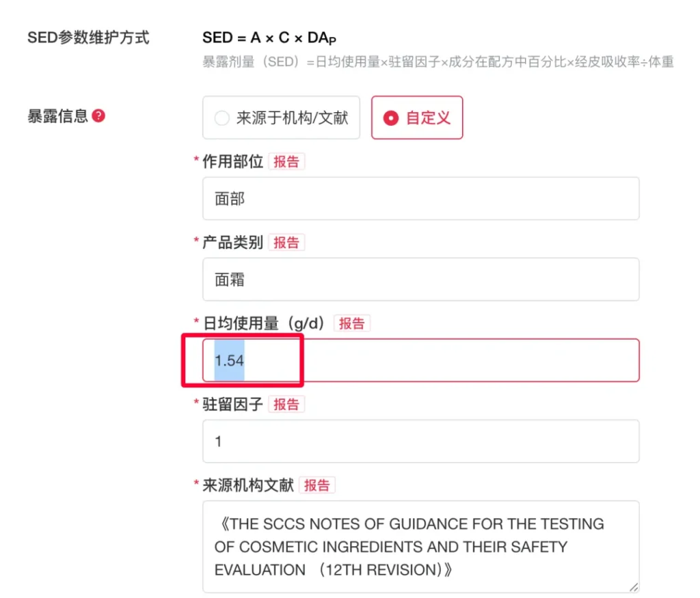Viewport: 700px width, 598px height.
Task: Click the 报告 tag next to 作用部位
Action: click(286, 162)
